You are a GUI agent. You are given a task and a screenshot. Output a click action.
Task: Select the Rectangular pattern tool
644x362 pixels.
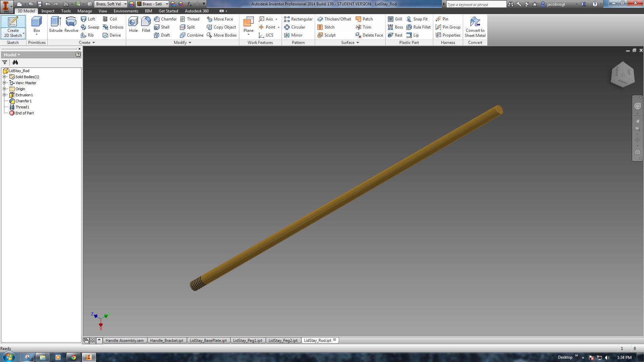click(x=298, y=19)
